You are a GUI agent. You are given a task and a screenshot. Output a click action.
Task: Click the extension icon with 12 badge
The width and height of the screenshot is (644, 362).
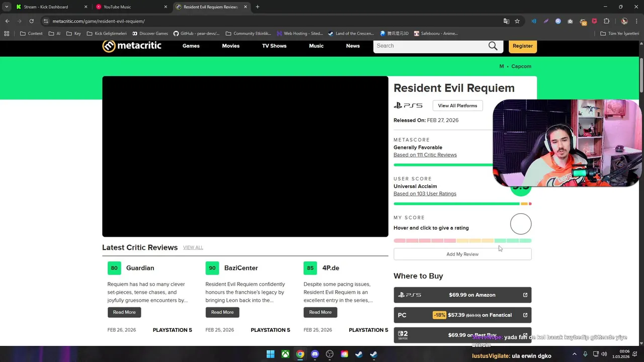pyautogui.click(x=583, y=22)
